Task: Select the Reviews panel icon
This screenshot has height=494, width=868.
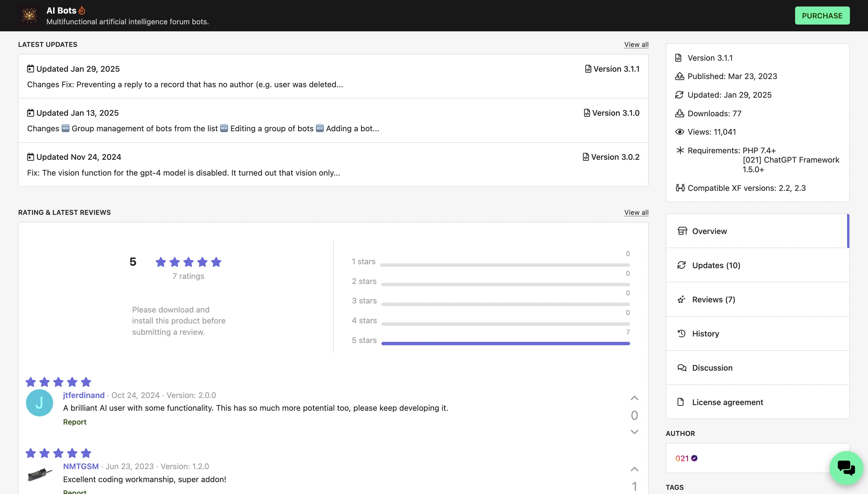Action: point(682,299)
